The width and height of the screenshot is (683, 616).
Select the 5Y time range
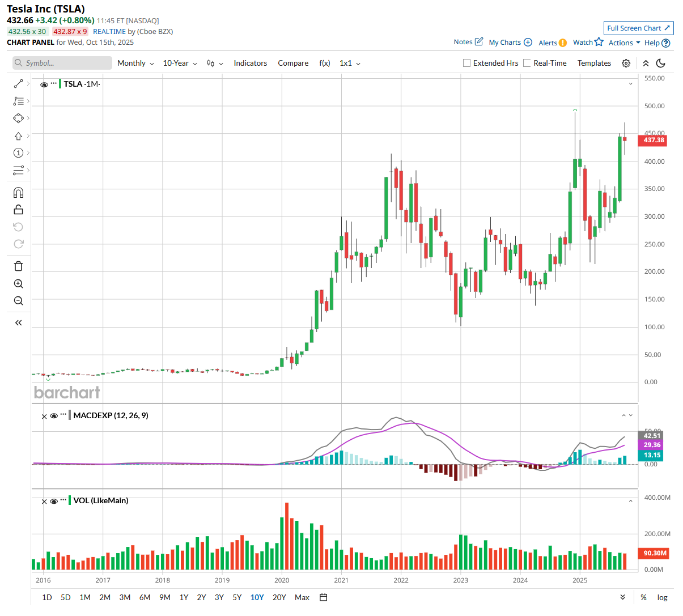point(237,597)
